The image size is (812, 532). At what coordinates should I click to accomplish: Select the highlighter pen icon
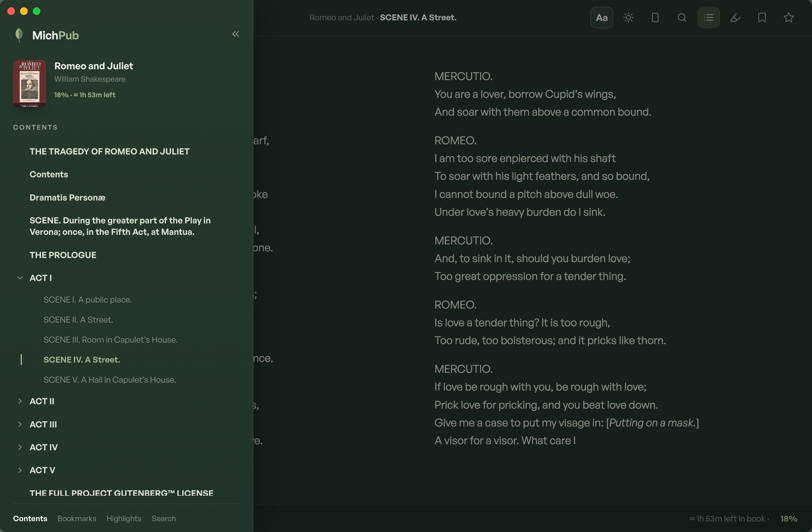coord(735,17)
